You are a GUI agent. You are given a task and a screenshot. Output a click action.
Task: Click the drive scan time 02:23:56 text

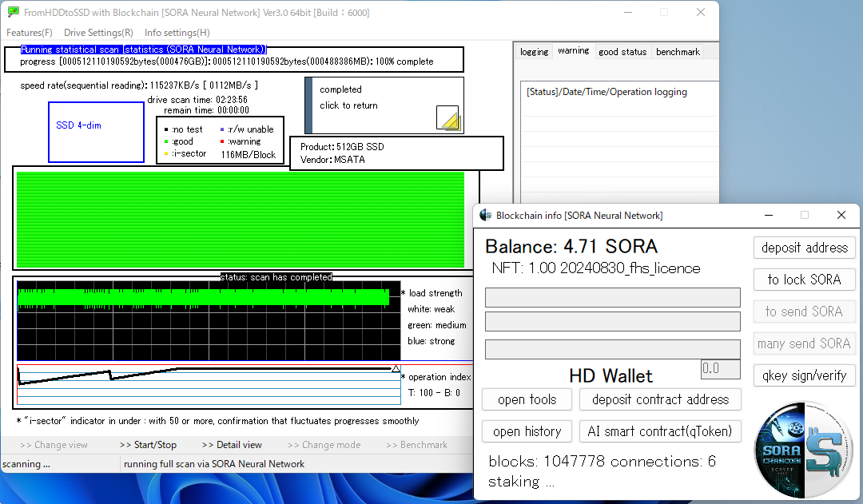point(197,100)
